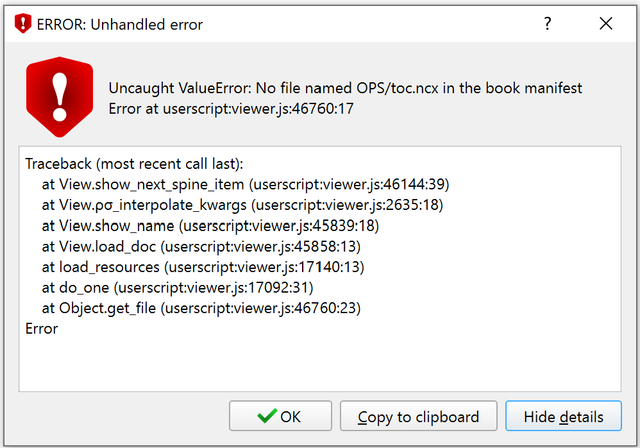The image size is (640, 448).
Task: Close the error dialog with the X
Action: point(606,24)
